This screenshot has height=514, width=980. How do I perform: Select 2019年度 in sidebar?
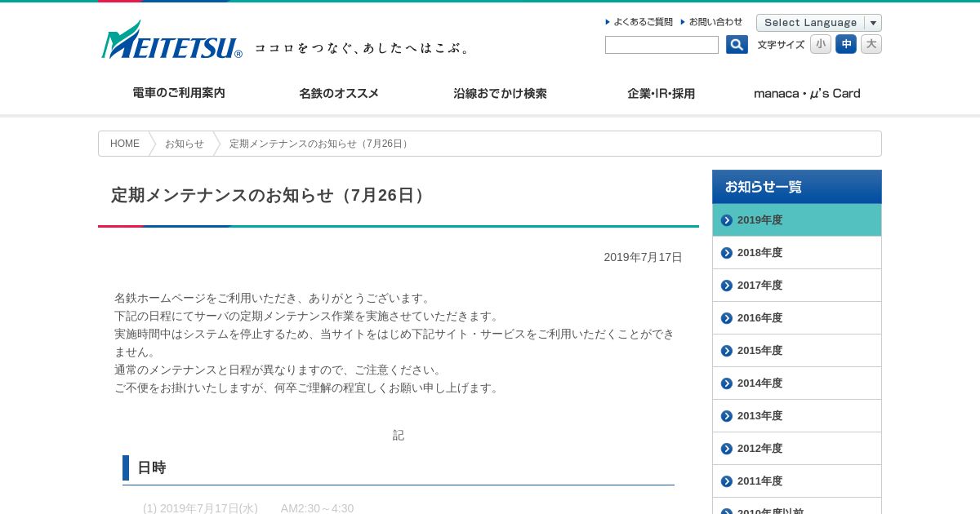click(x=797, y=220)
